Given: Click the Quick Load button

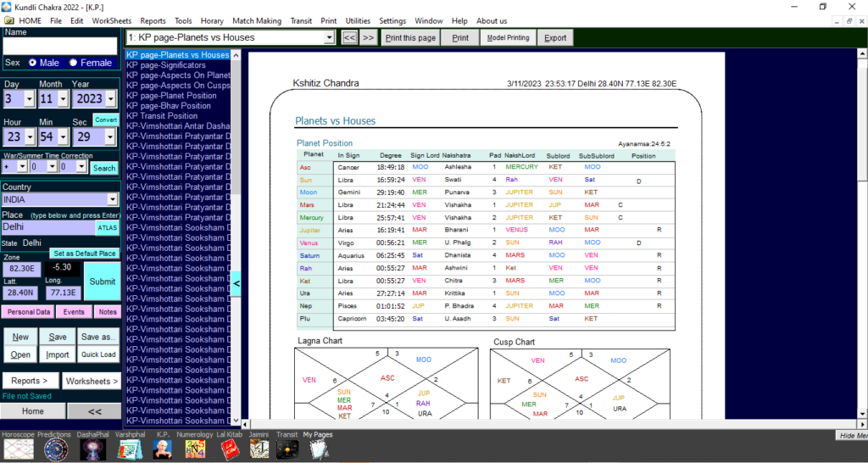Looking at the screenshot, I should click(98, 354).
